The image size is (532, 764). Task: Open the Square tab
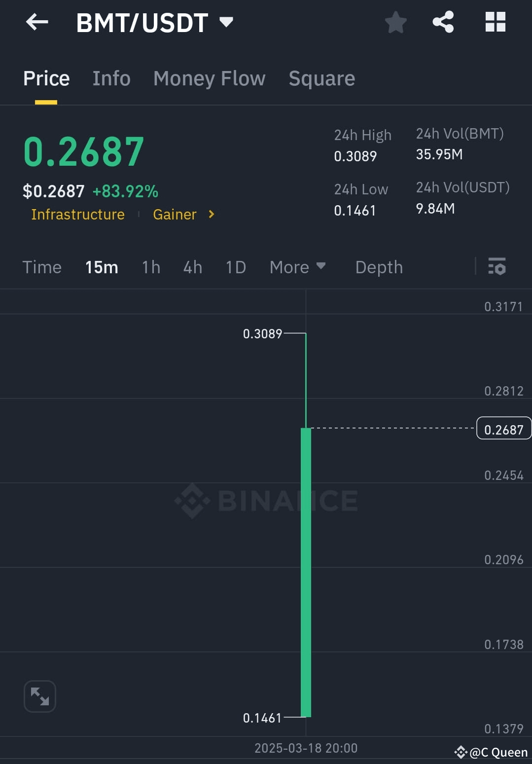[321, 78]
